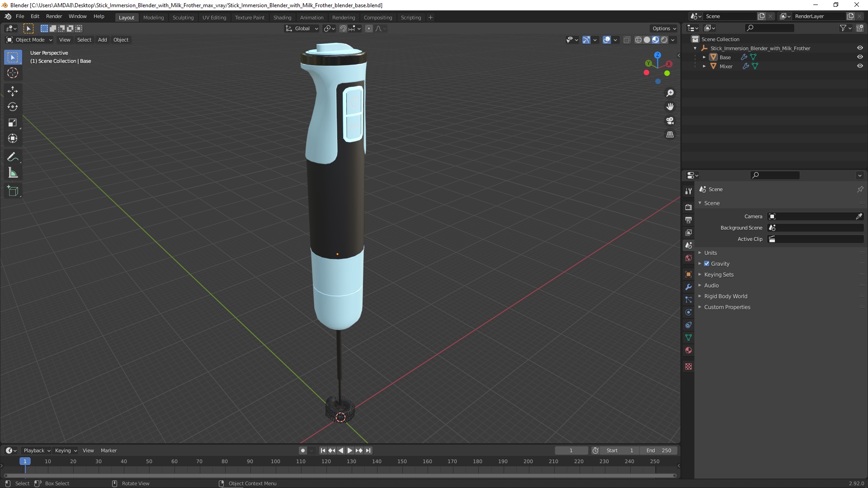The height and width of the screenshot is (488, 868).
Task: Open Object Constraints properties tab
Action: (689, 325)
